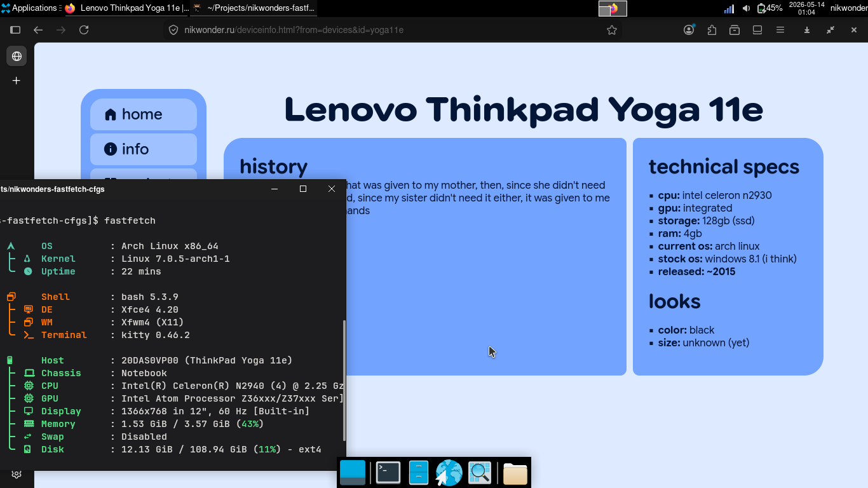Viewport: 868px width, 488px height.
Task: Click the current os: arch linux entry
Action: [709, 247]
